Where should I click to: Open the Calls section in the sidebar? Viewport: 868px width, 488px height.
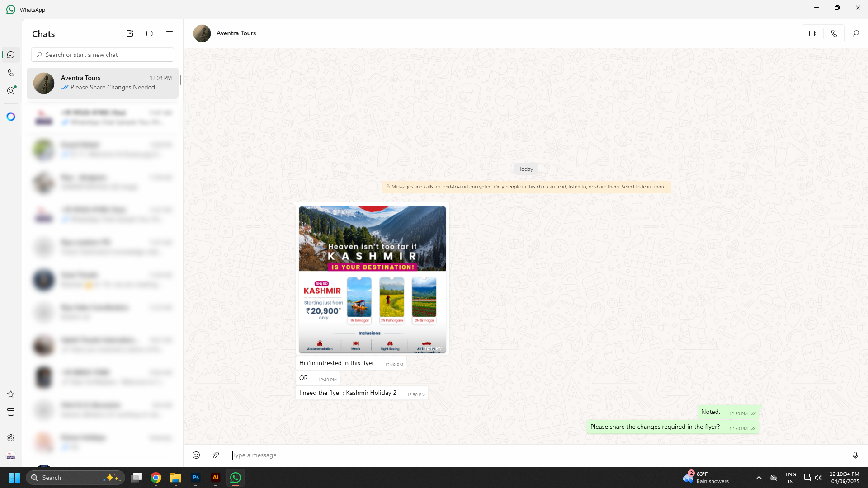11,73
